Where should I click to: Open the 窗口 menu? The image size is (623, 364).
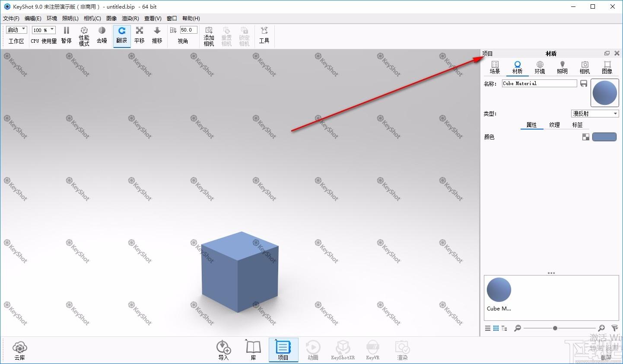tap(172, 18)
